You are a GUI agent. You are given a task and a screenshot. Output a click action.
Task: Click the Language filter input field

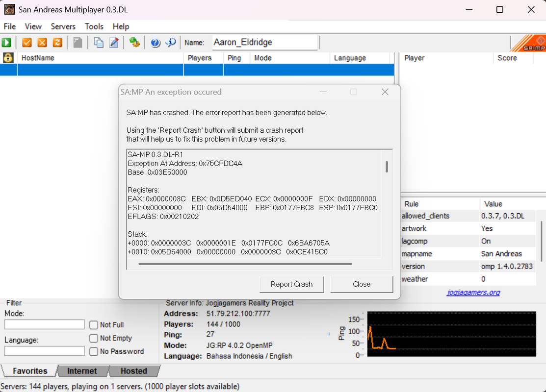click(45, 351)
